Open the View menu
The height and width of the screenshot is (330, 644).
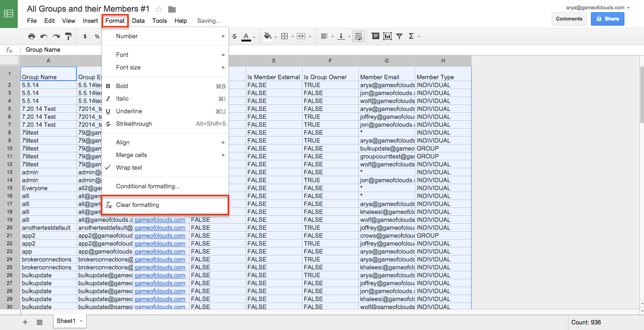pos(69,21)
